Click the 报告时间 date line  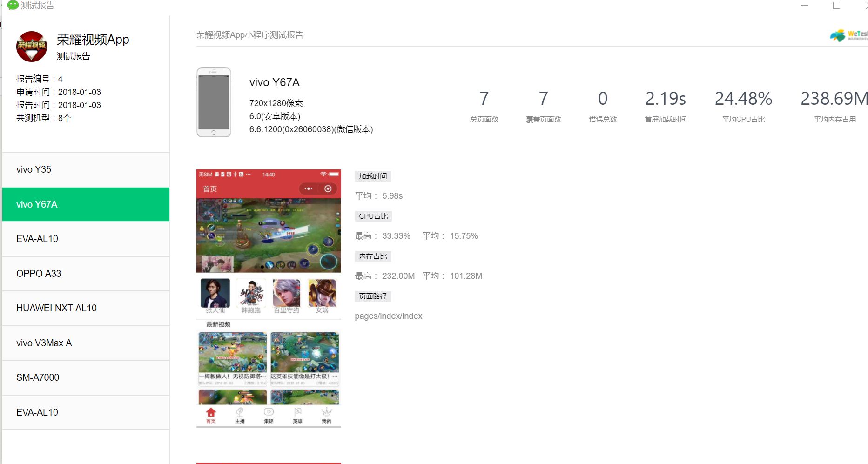click(59, 105)
